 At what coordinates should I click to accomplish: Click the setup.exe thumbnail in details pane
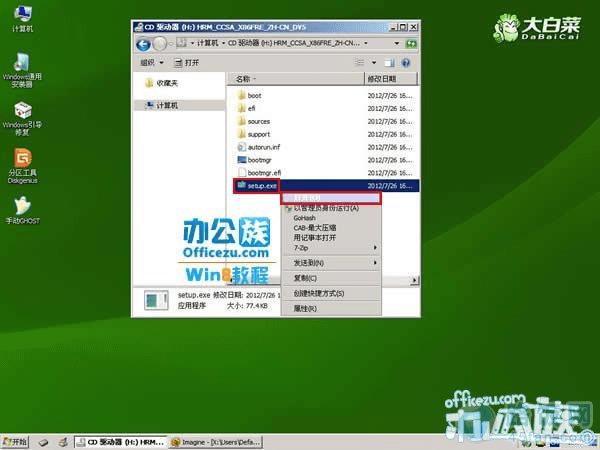click(x=156, y=300)
